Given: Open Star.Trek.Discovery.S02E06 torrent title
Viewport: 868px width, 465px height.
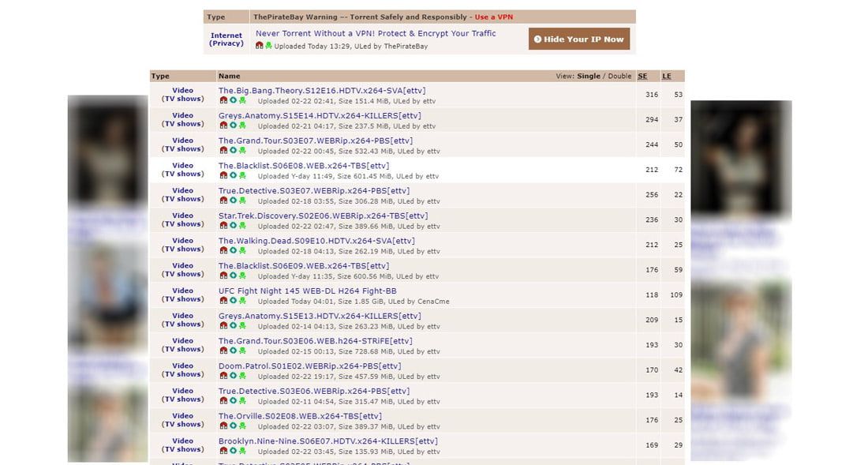Looking at the screenshot, I should [x=323, y=216].
